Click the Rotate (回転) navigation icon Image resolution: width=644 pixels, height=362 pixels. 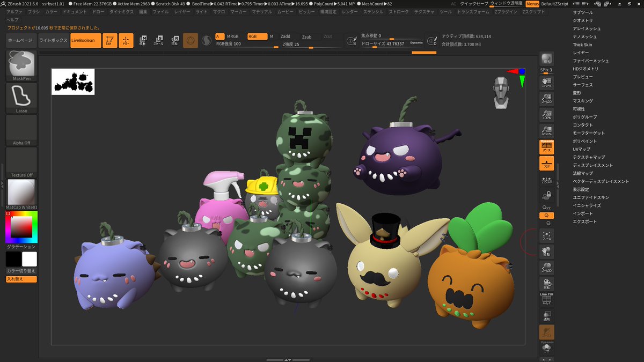click(x=547, y=284)
